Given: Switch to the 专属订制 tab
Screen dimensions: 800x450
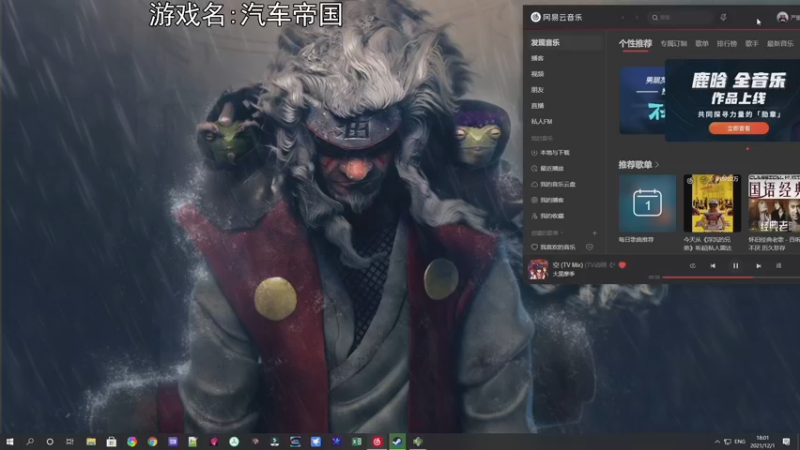Looking at the screenshot, I should pyautogui.click(x=673, y=44).
